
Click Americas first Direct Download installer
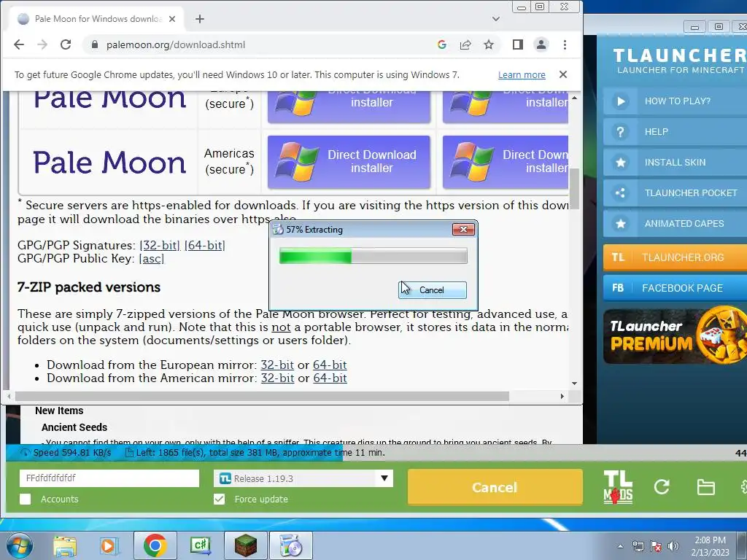tap(349, 162)
